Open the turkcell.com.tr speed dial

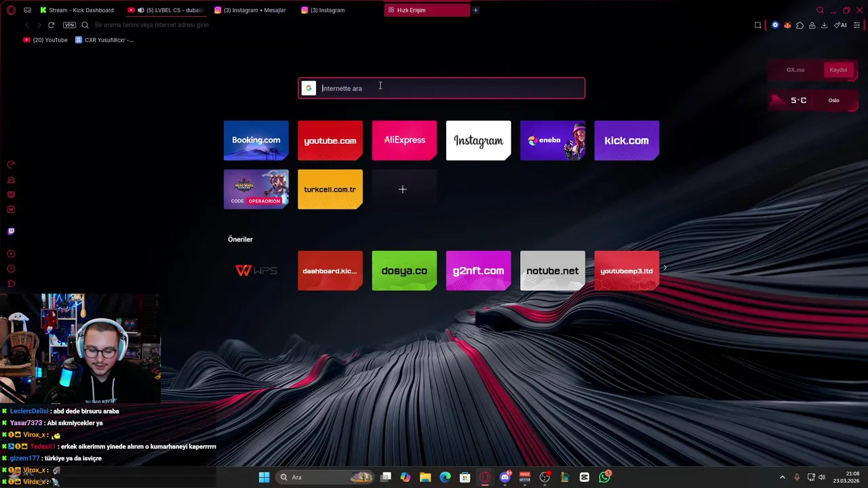330,189
